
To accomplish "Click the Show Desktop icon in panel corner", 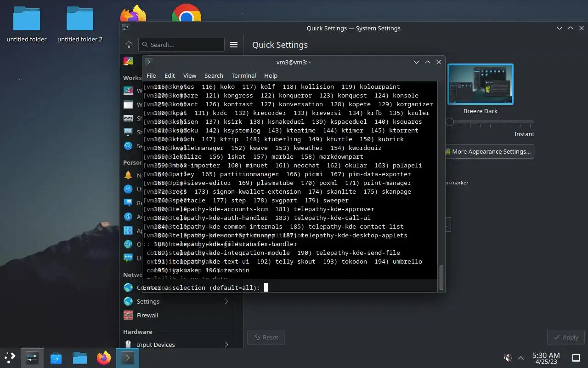I will coord(576,357).
